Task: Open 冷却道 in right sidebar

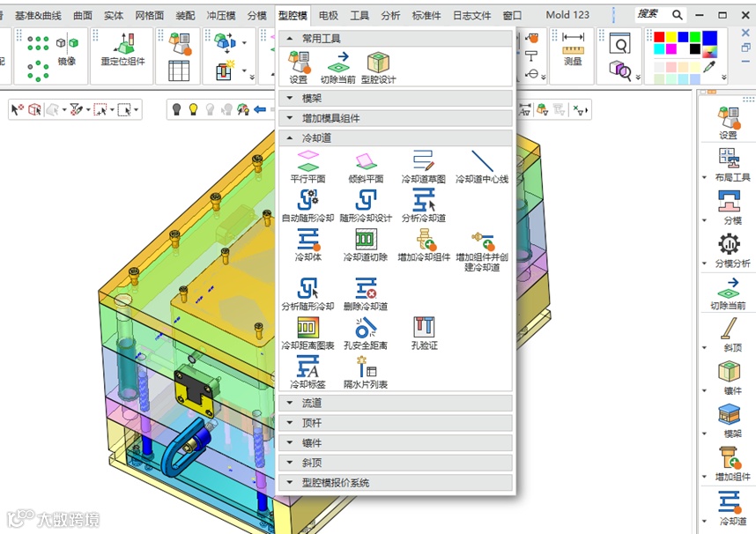Action: click(732, 508)
